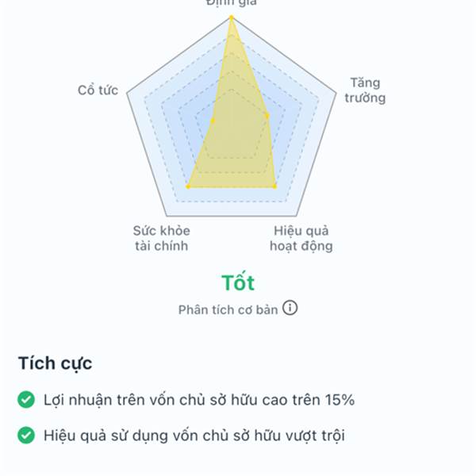This screenshot has height=476, width=476.
Task: Click the info icon beside Phân tích cơ bản
Action: [x=290, y=309]
